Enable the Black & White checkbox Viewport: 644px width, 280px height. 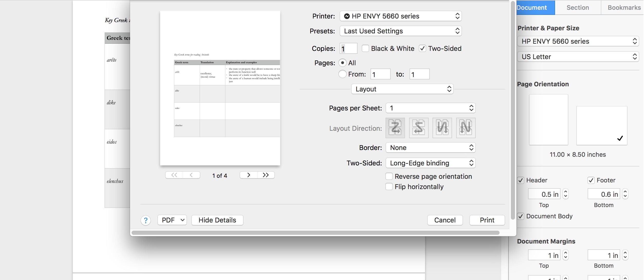(x=365, y=48)
